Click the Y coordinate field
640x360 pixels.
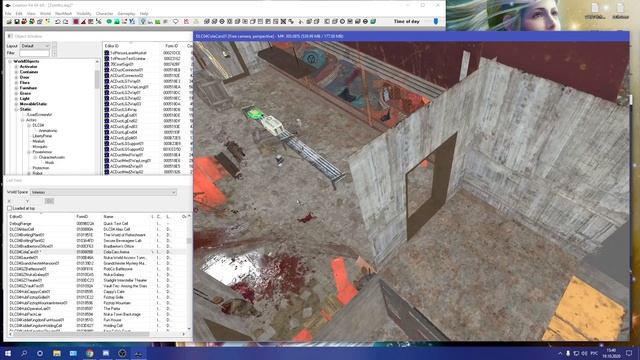pyautogui.click(x=36, y=201)
